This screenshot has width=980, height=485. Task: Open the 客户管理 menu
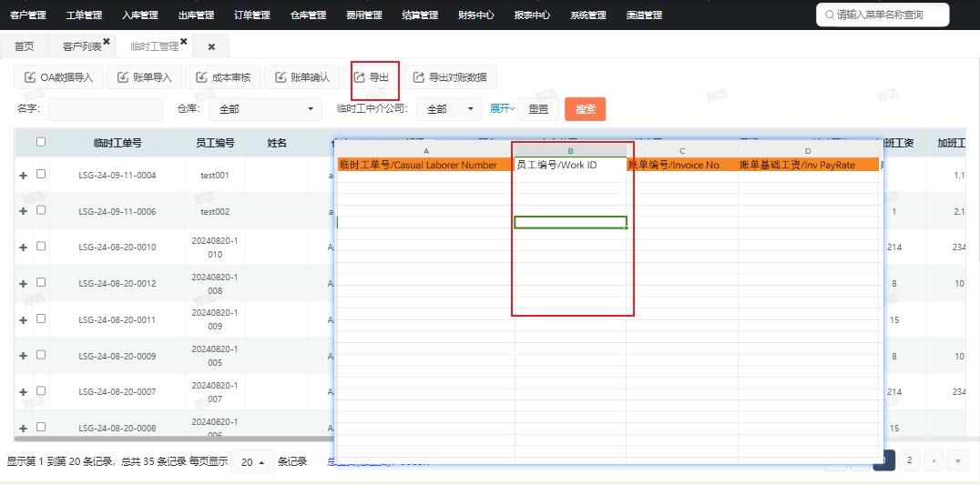coord(28,15)
